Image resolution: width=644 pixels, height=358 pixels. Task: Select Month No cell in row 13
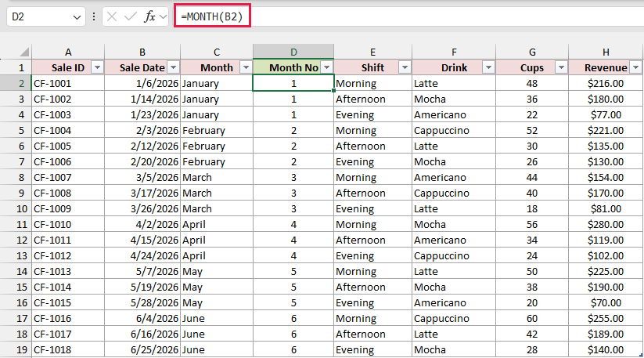(x=293, y=255)
